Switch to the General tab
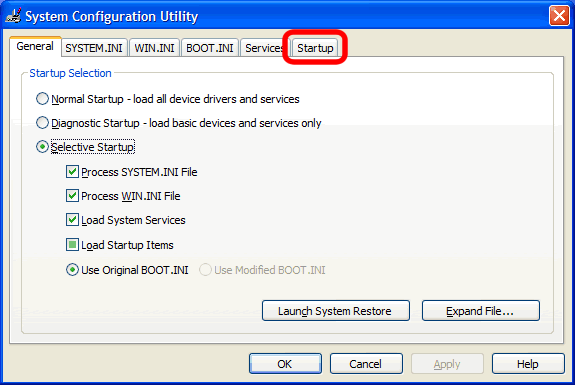Viewport: 575px width, 385px height. tap(35, 47)
